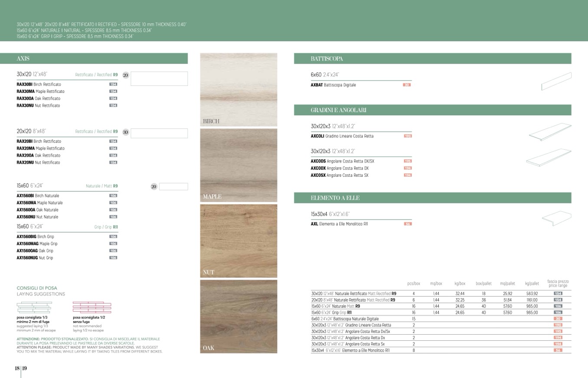
Task: Open the Maple tile sample image
Action: [238, 165]
